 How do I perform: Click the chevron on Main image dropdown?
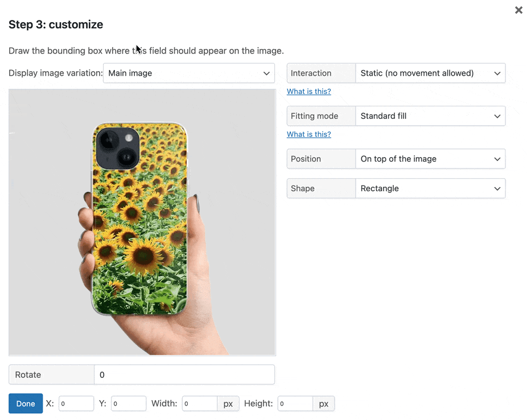(266, 73)
